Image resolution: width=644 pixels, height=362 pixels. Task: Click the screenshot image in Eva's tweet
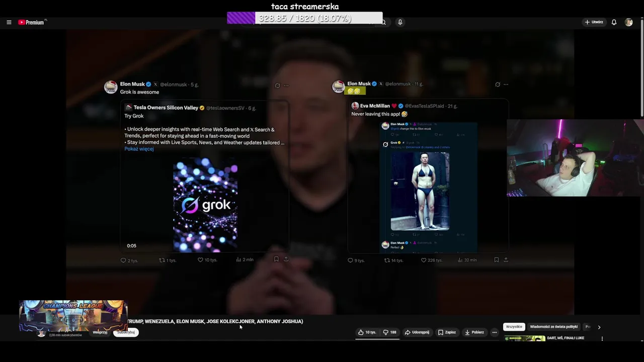coord(428,187)
